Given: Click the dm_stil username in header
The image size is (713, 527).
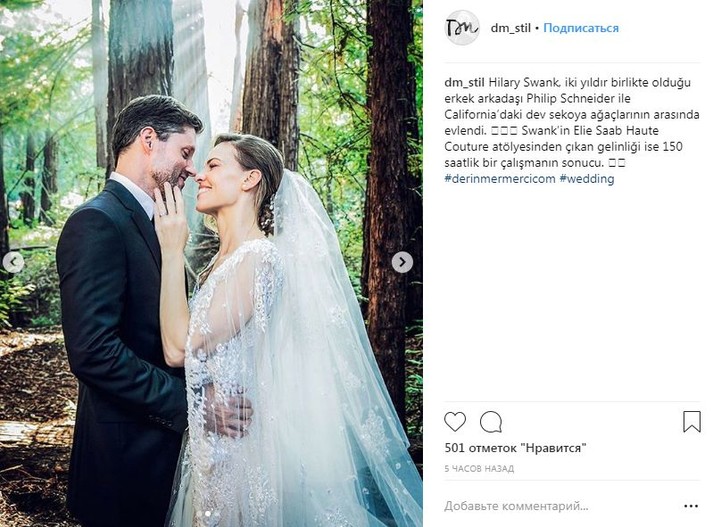Looking at the screenshot, I should pos(511,28).
